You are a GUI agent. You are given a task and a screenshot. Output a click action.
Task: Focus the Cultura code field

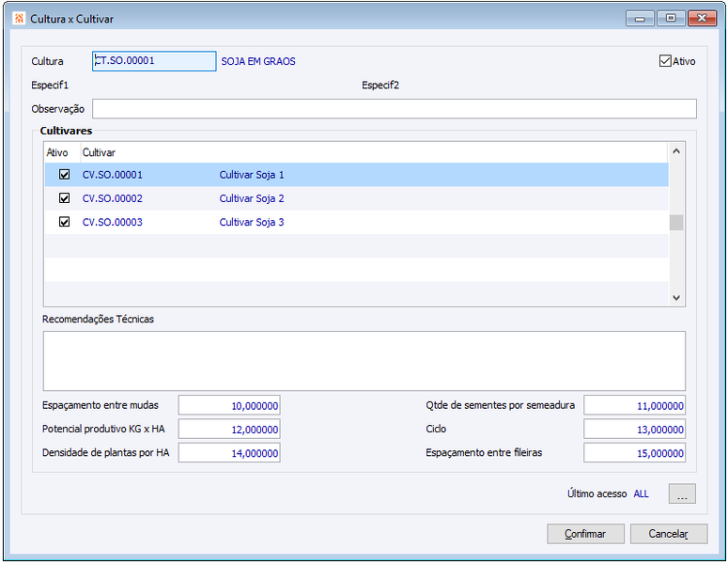[154, 61]
